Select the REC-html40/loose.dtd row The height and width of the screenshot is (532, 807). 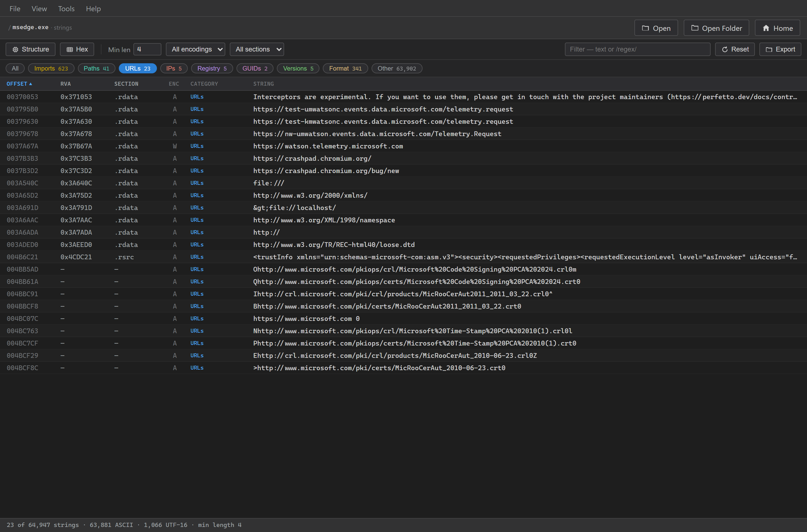[403, 245]
